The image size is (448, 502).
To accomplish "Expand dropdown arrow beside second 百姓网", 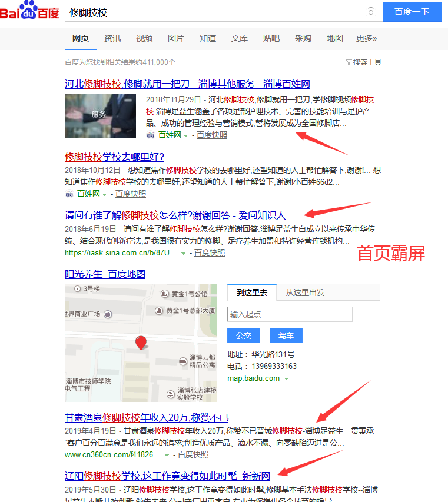I will pos(104,195).
